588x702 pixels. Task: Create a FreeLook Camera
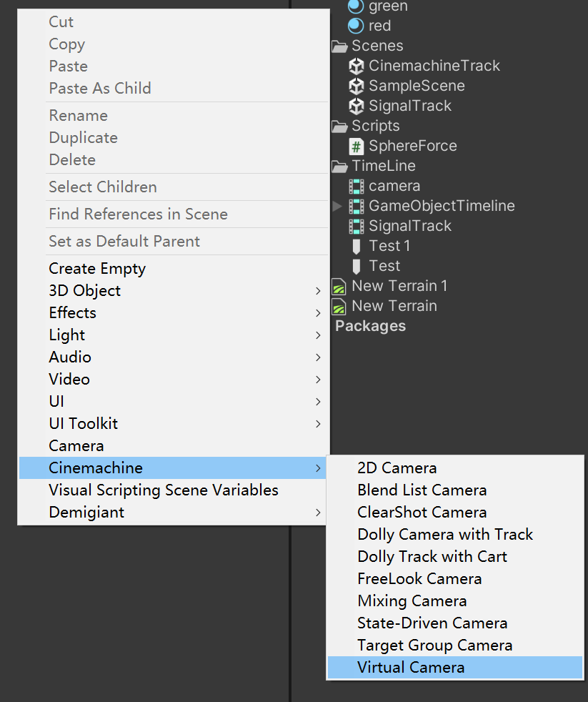click(455, 579)
